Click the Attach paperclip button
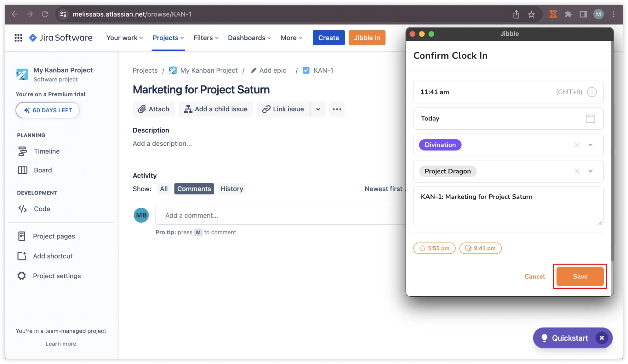Image resolution: width=628 pixels, height=364 pixels. click(x=154, y=109)
